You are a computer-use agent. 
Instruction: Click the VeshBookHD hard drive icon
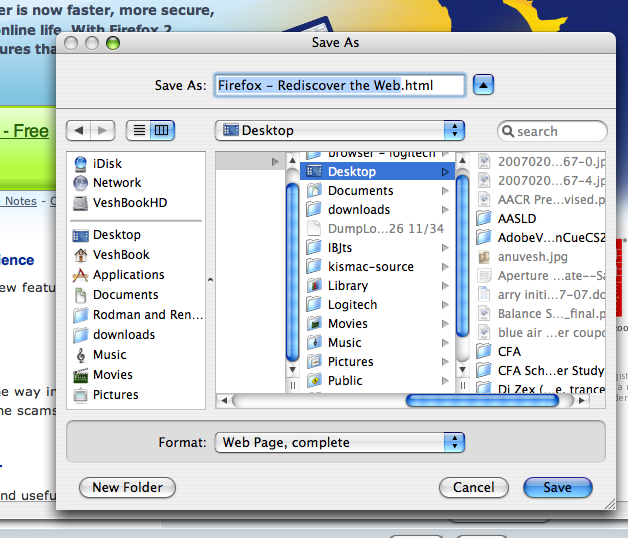(x=81, y=203)
